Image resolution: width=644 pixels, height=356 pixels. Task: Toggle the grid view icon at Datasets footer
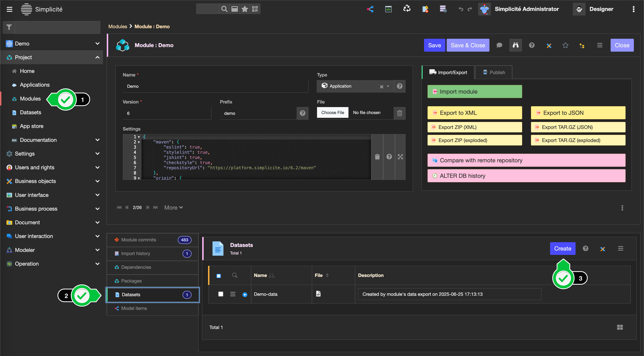click(x=620, y=327)
